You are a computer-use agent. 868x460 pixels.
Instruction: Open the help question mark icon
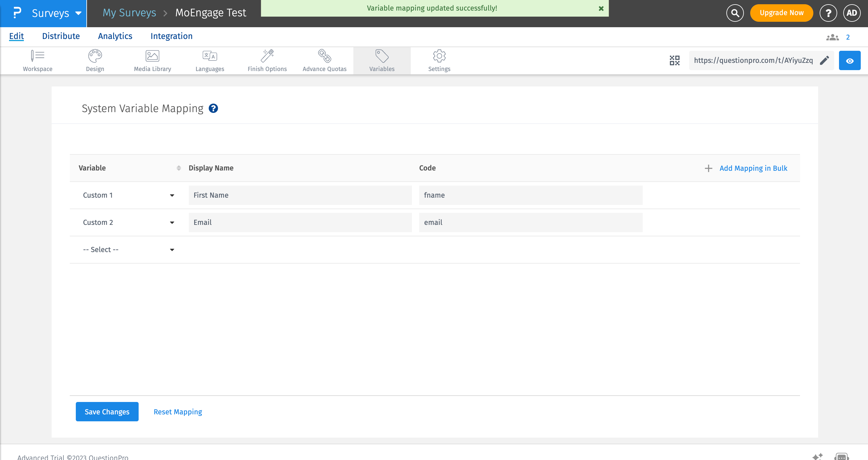point(828,13)
